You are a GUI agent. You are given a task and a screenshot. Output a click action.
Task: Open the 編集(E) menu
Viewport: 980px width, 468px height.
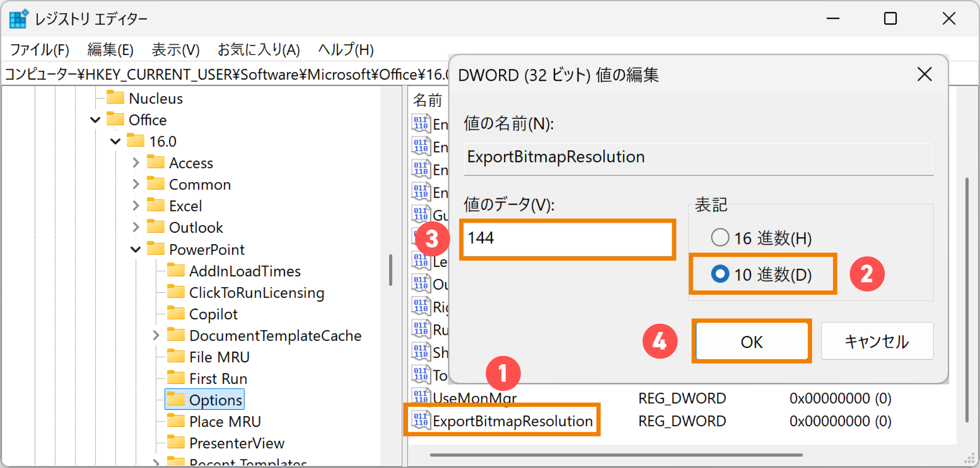110,49
